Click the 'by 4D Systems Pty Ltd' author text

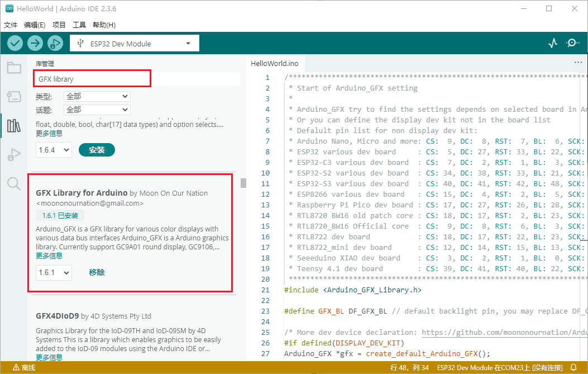pos(116,316)
